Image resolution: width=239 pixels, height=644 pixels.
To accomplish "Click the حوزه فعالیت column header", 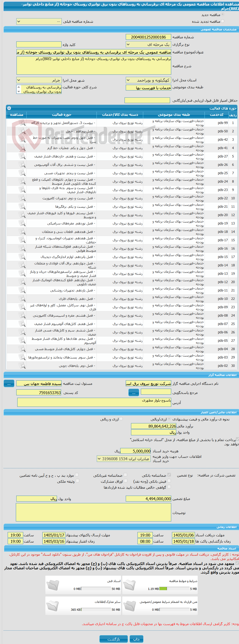I will click(62, 115).
